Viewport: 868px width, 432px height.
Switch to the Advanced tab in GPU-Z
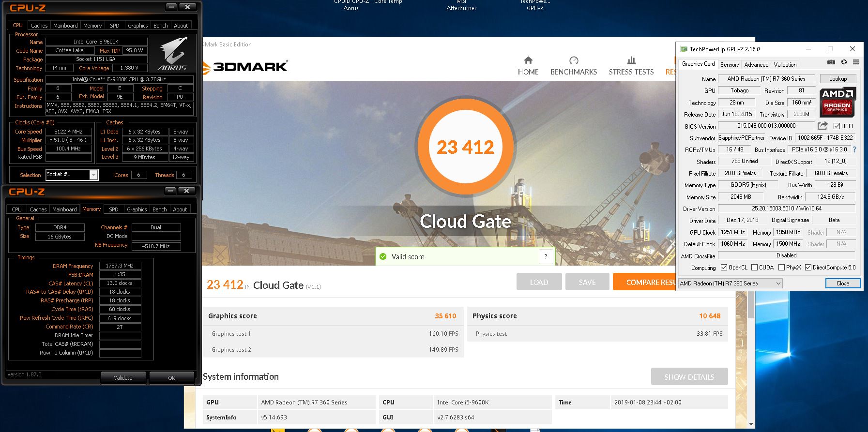tap(756, 64)
